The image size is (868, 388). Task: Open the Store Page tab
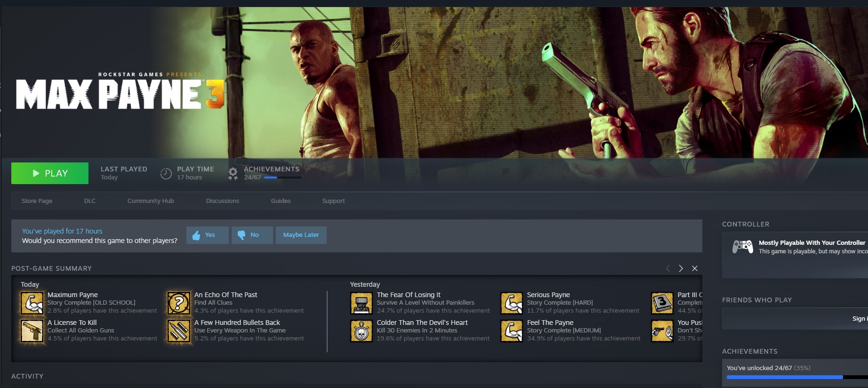(x=37, y=201)
